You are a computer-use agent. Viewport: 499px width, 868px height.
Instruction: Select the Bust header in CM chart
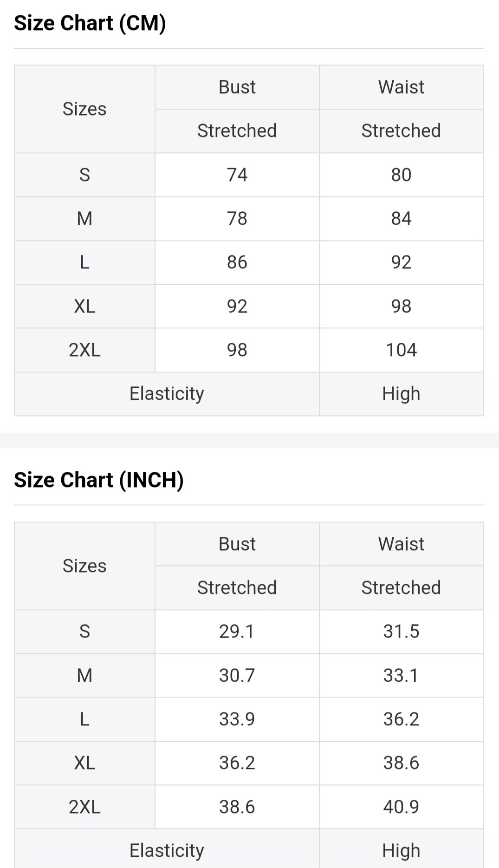point(237,87)
